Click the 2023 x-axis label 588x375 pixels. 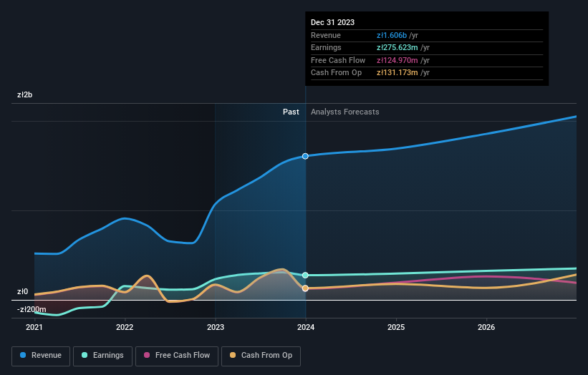[216, 327]
